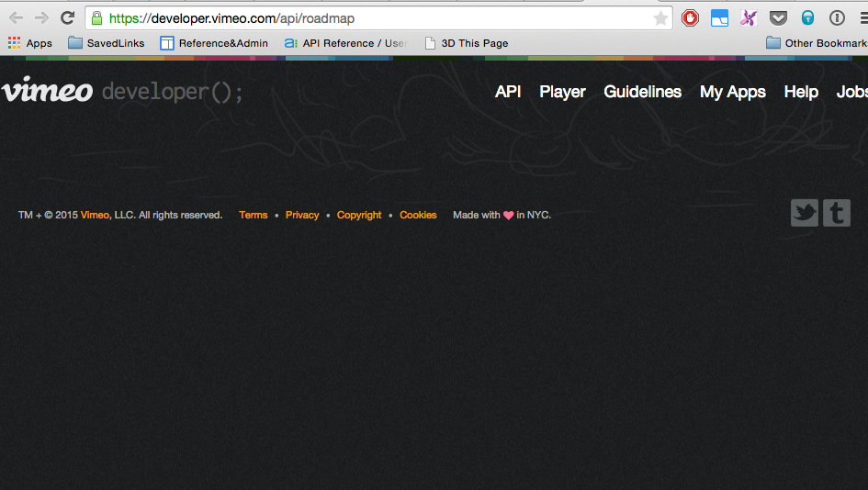Viewport: 868px width, 490px height.
Task: Click the browser forward arrow
Action: coord(41,18)
